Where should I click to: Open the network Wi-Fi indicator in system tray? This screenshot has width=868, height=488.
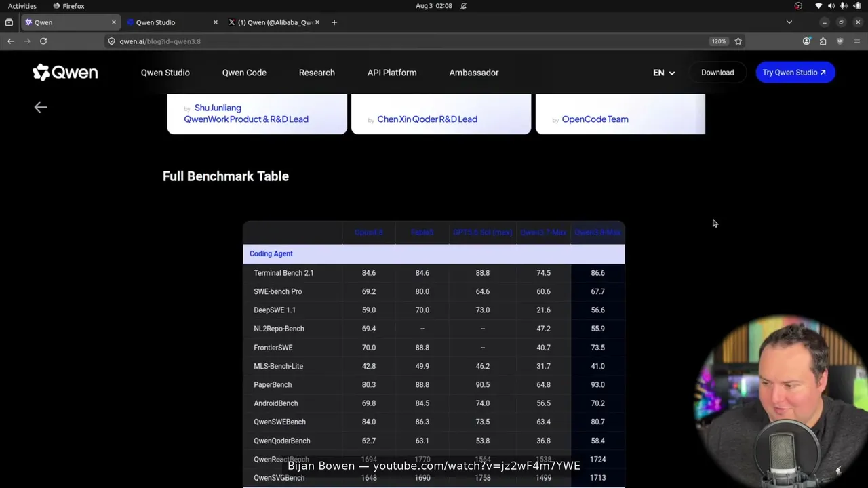pyautogui.click(x=818, y=6)
